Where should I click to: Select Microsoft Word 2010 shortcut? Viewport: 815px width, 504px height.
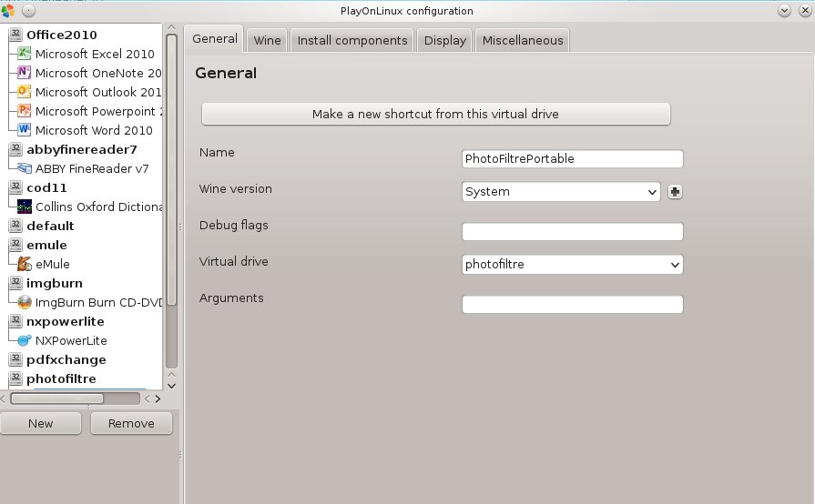[x=94, y=130]
